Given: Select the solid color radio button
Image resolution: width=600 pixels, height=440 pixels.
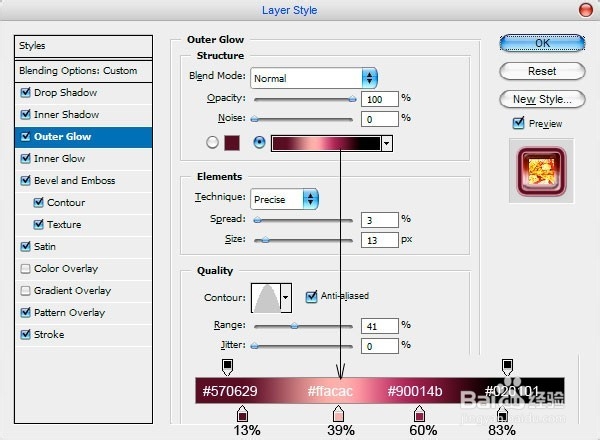Looking at the screenshot, I should coord(212,143).
